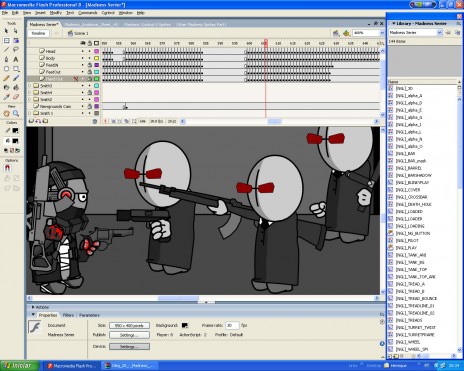This screenshot has width=464, height=371.
Task: Click the Timeline button
Action: pos(38,33)
